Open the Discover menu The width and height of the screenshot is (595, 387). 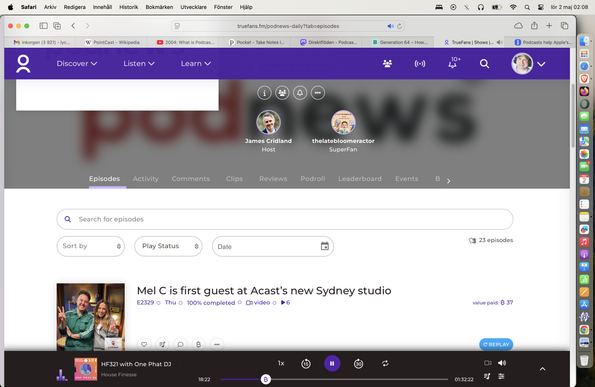pos(77,63)
